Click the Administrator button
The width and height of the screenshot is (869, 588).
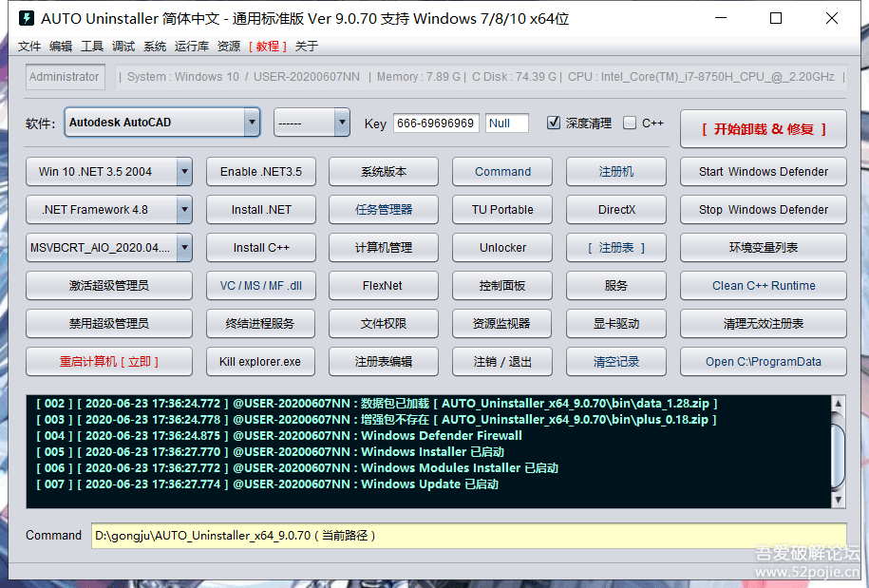click(65, 77)
